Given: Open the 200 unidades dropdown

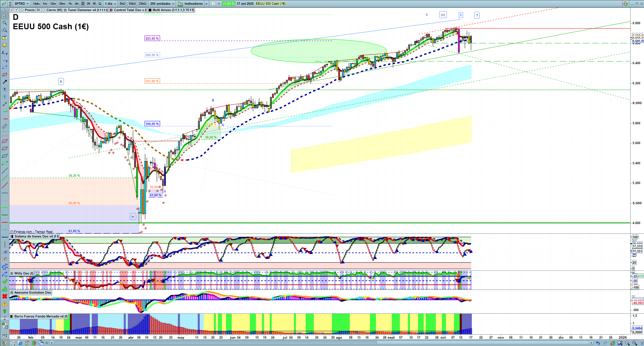Looking at the screenshot, I should (162, 4).
